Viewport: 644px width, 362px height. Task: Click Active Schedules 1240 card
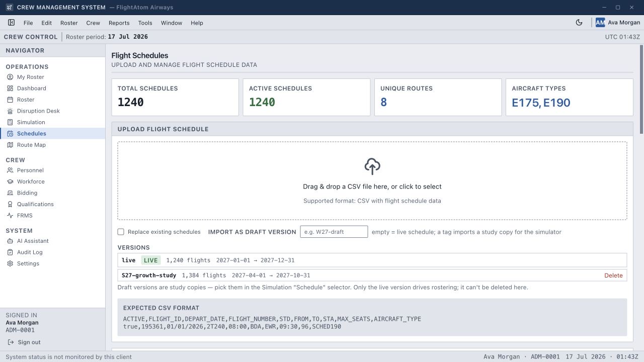click(x=306, y=97)
